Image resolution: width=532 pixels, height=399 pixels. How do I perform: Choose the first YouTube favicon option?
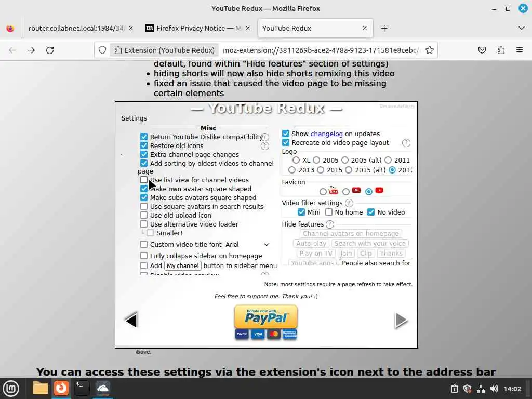(323, 192)
